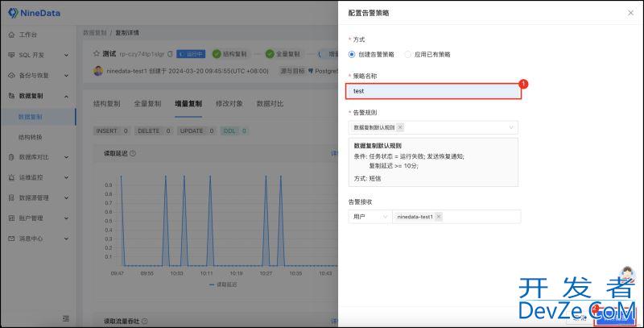Image resolution: width=644 pixels, height=328 pixels.
Task: Click the 告警接收 recipients input field
Action: coord(456,217)
